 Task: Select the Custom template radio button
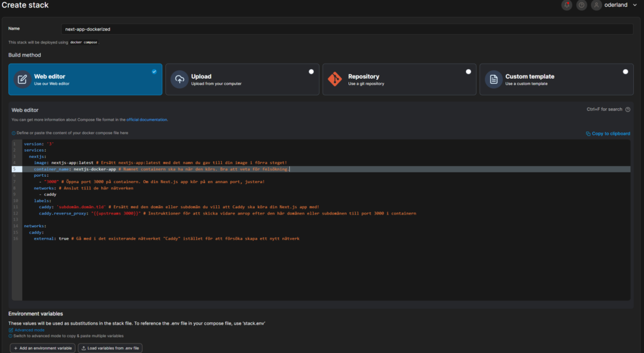coord(625,72)
